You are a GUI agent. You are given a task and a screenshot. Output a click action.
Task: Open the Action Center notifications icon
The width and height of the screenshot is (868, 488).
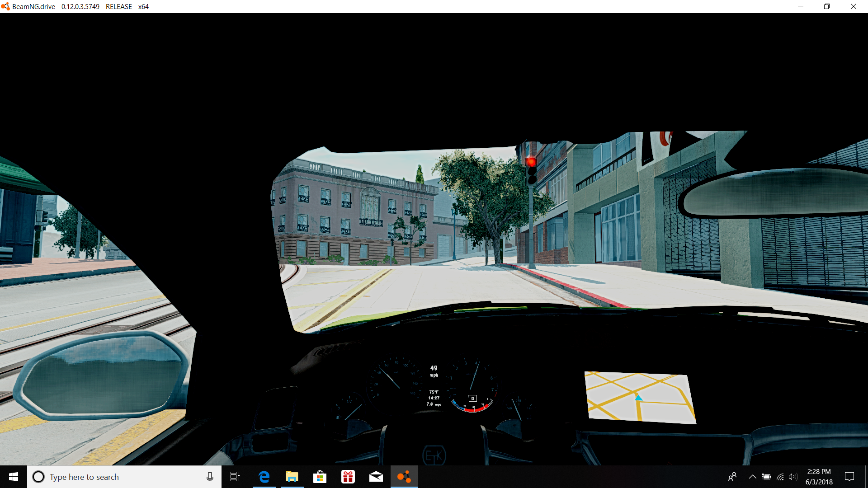coord(849,477)
